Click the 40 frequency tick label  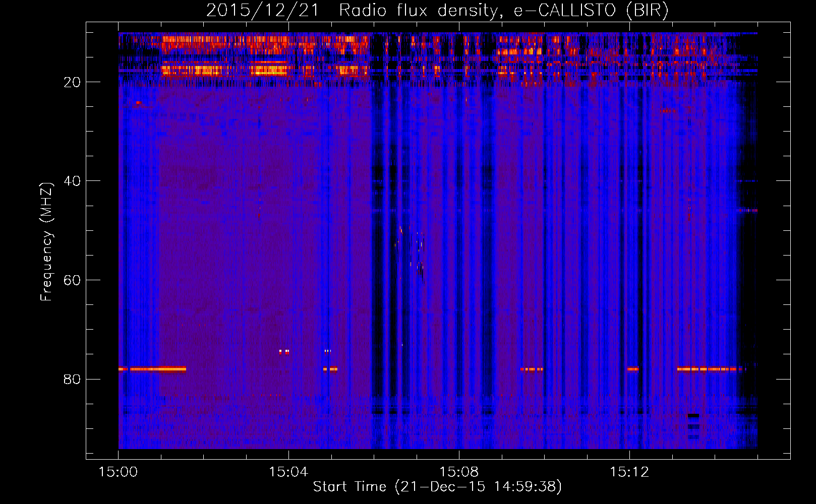click(x=72, y=181)
